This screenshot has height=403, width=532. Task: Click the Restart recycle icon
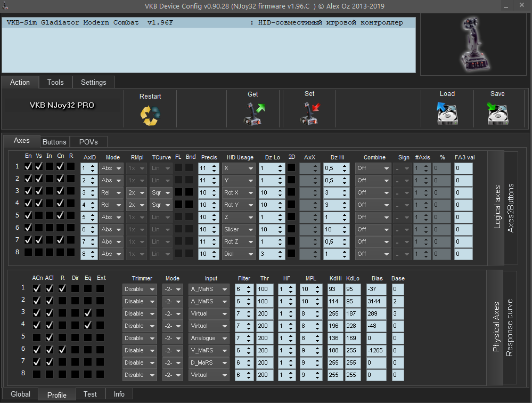150,116
